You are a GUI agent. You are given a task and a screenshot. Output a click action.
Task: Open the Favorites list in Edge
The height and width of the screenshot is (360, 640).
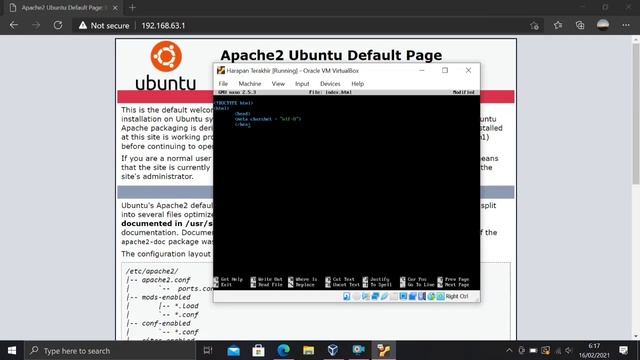coord(558,25)
